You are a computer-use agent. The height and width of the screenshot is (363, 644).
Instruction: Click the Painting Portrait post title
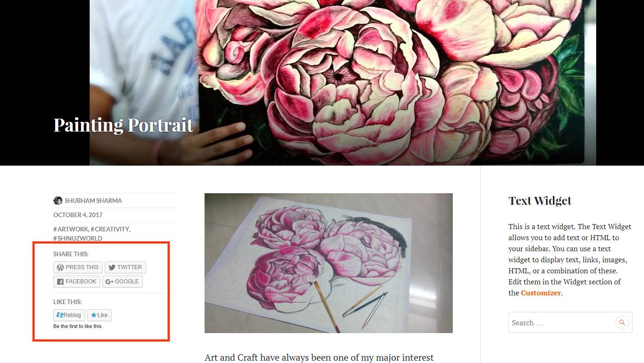tap(123, 125)
